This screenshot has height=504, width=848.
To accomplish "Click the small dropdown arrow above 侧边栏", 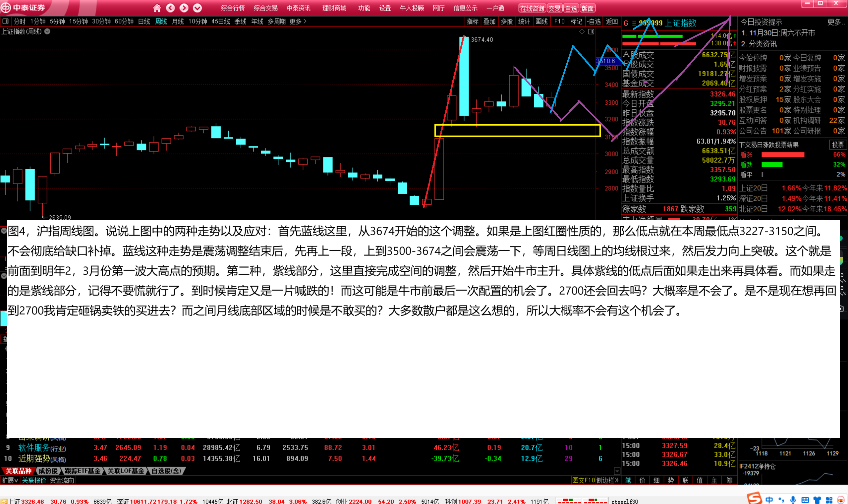I will (617, 471).
